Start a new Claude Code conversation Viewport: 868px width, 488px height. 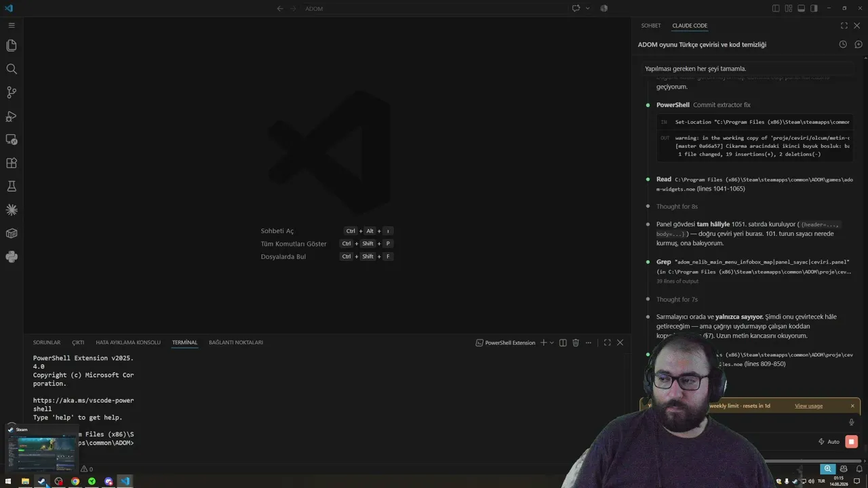(x=858, y=45)
